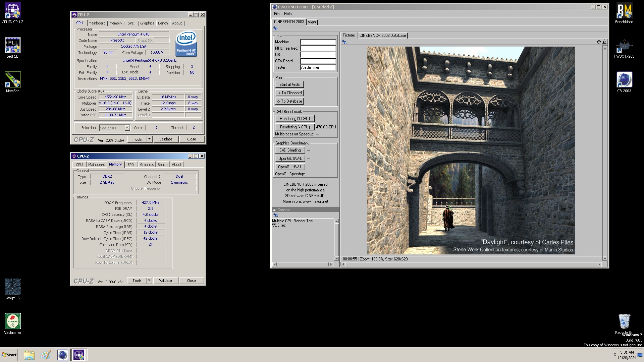Click upper CPU-Z title bar icon
Viewport: 644px width, 362px height.
(74, 15)
